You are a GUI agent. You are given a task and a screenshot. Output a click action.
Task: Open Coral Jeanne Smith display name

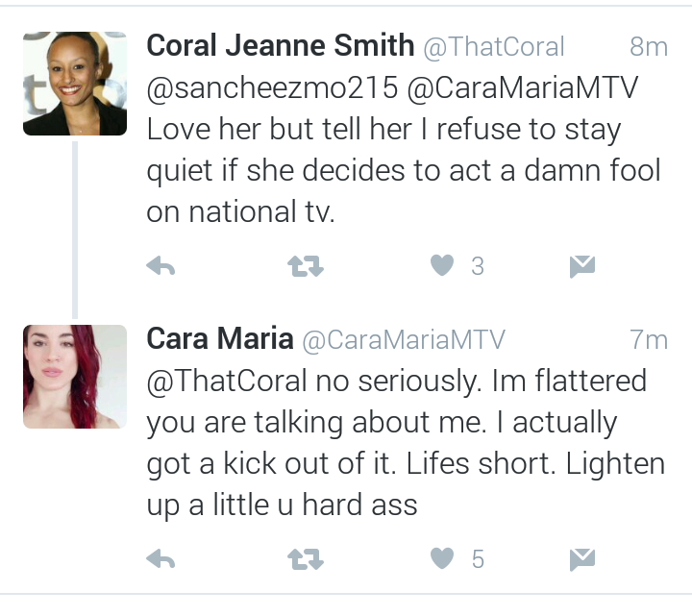coord(281,45)
